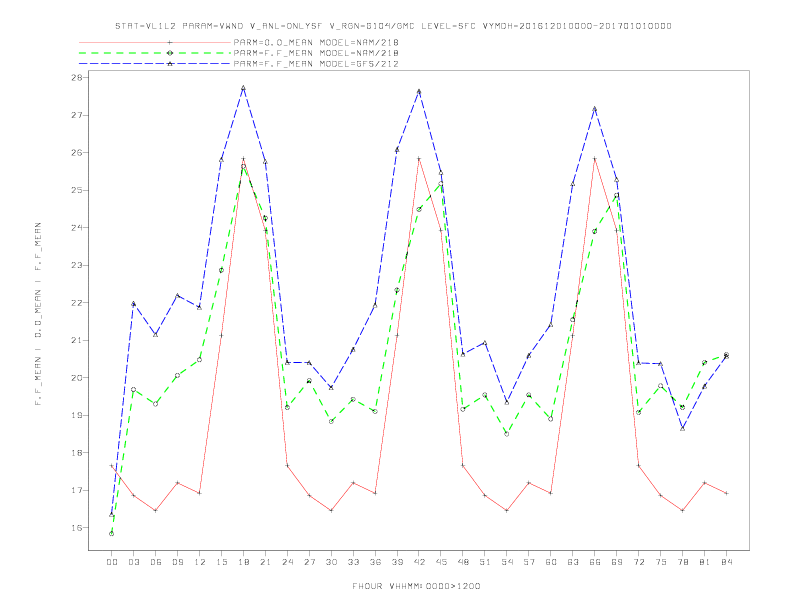Click the blue dashed line sample in legend
The image size is (792, 612).
[155, 64]
